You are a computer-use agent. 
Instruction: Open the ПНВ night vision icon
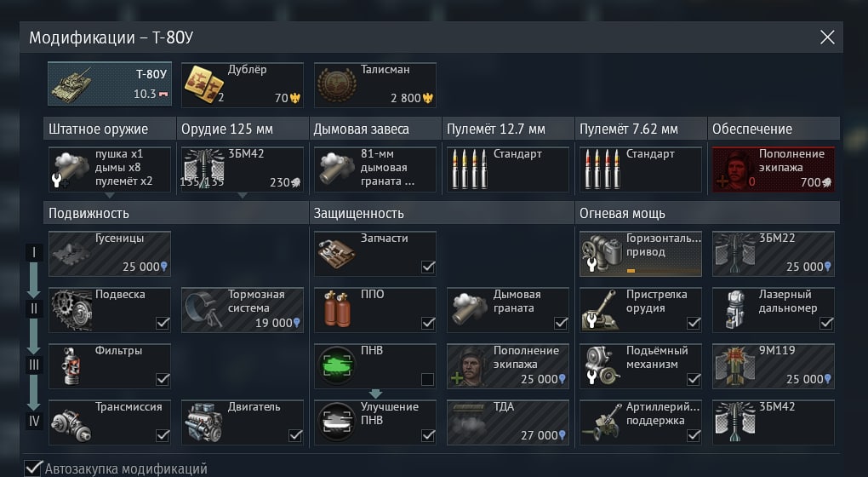pos(337,365)
